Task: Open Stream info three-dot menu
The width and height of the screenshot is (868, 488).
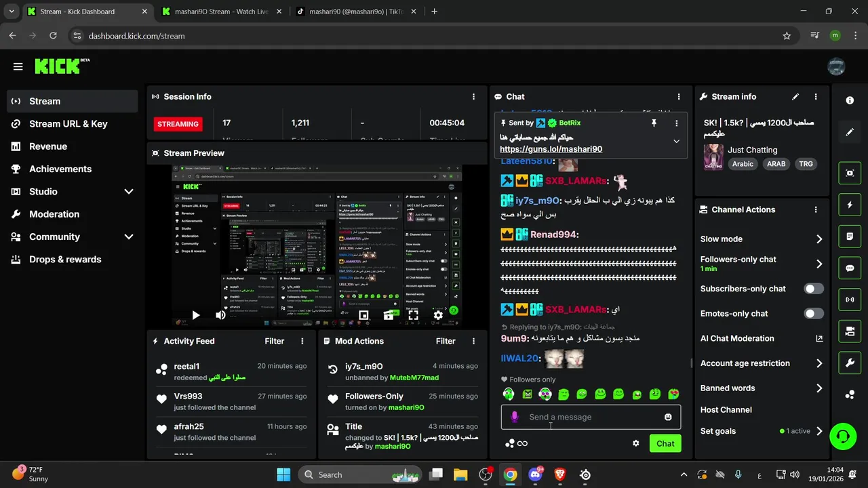Action: 816,97
